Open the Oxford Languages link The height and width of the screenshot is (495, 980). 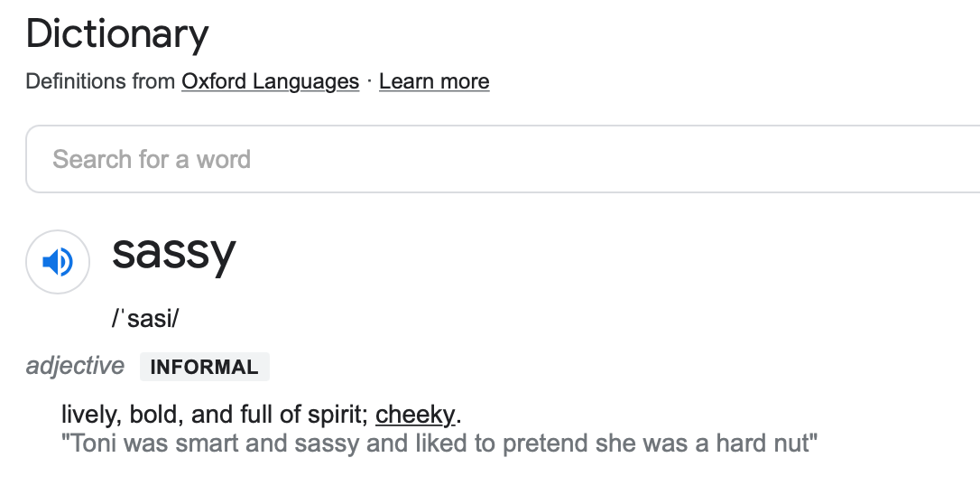pos(270,81)
